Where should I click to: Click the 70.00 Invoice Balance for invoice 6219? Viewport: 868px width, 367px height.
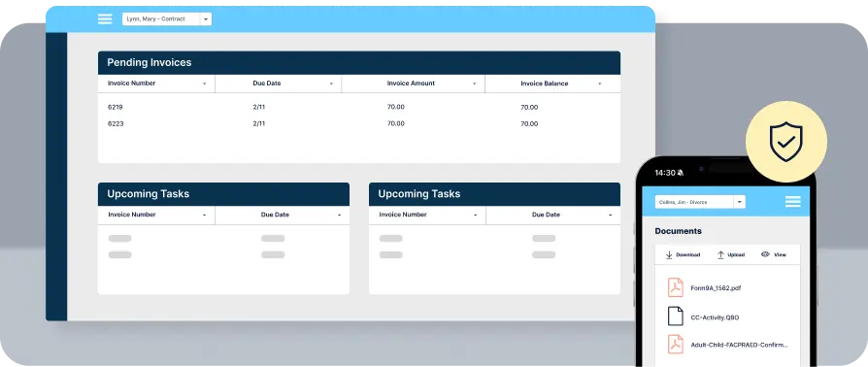[x=529, y=108]
